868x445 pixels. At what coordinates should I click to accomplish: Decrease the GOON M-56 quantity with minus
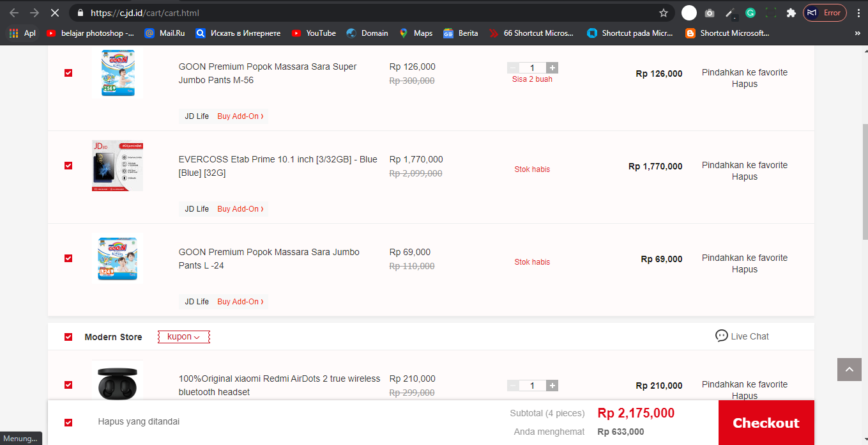pyautogui.click(x=513, y=68)
